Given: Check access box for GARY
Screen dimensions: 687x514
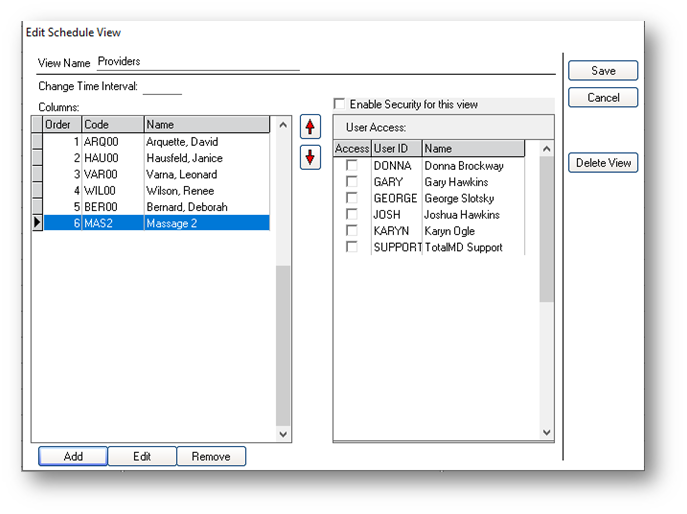Looking at the screenshot, I should coord(351,181).
